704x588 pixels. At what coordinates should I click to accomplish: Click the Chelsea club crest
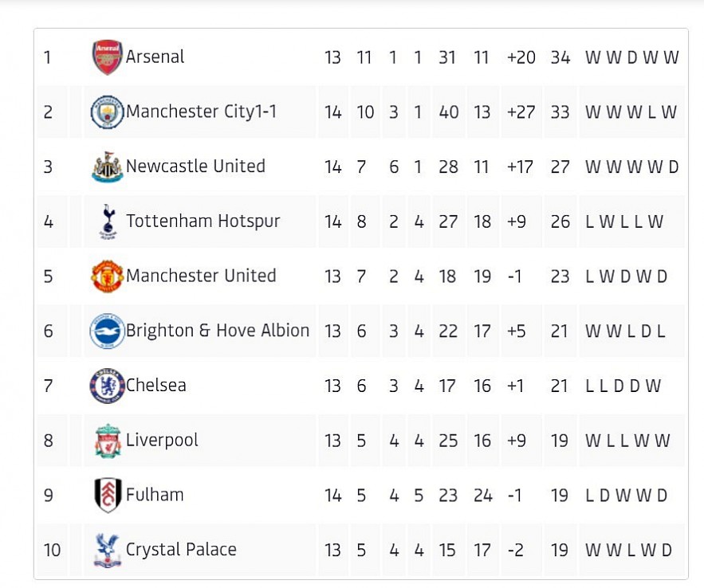point(107,386)
